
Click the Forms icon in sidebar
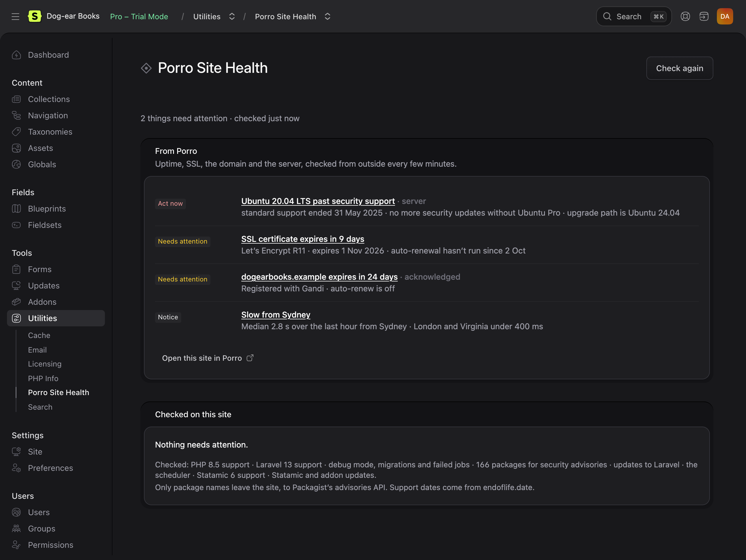[x=16, y=270]
